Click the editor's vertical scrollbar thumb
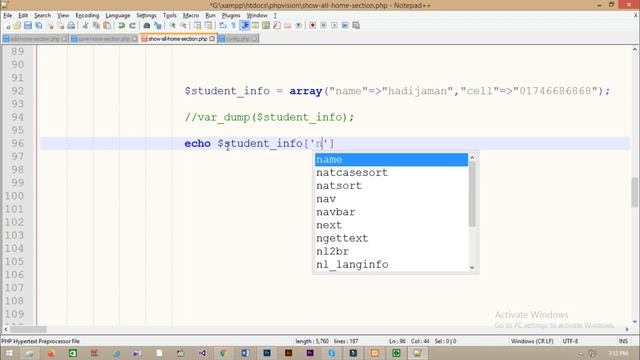 (x=635, y=192)
